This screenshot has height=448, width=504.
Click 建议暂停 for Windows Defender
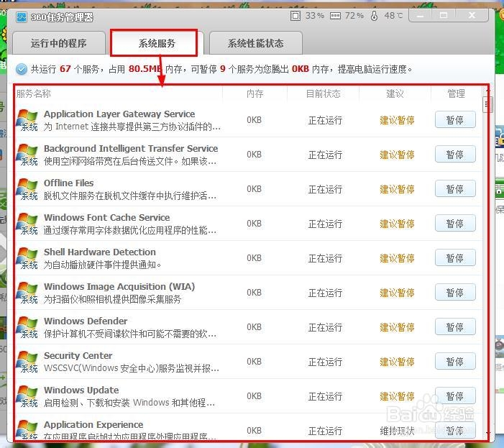coord(397,327)
